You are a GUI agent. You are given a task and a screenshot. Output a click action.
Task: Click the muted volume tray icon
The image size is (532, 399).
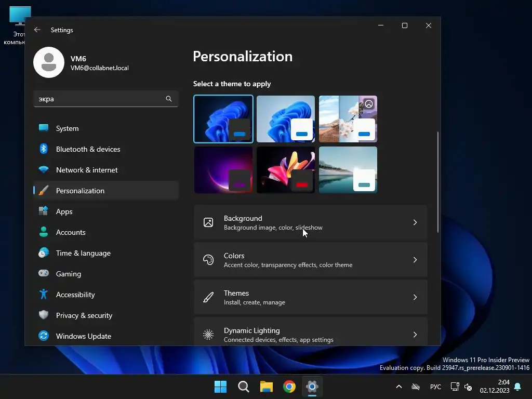point(468,387)
